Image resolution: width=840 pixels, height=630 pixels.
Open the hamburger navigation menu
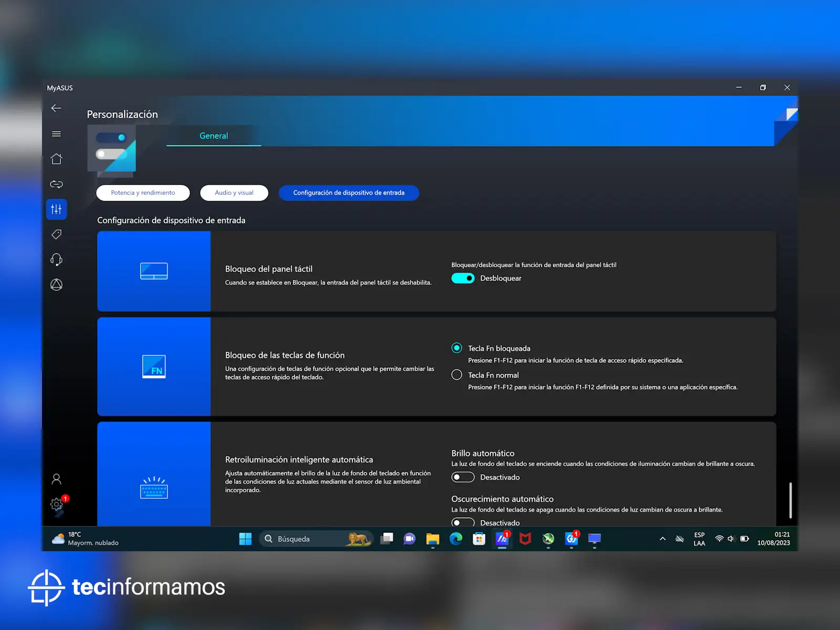56,134
